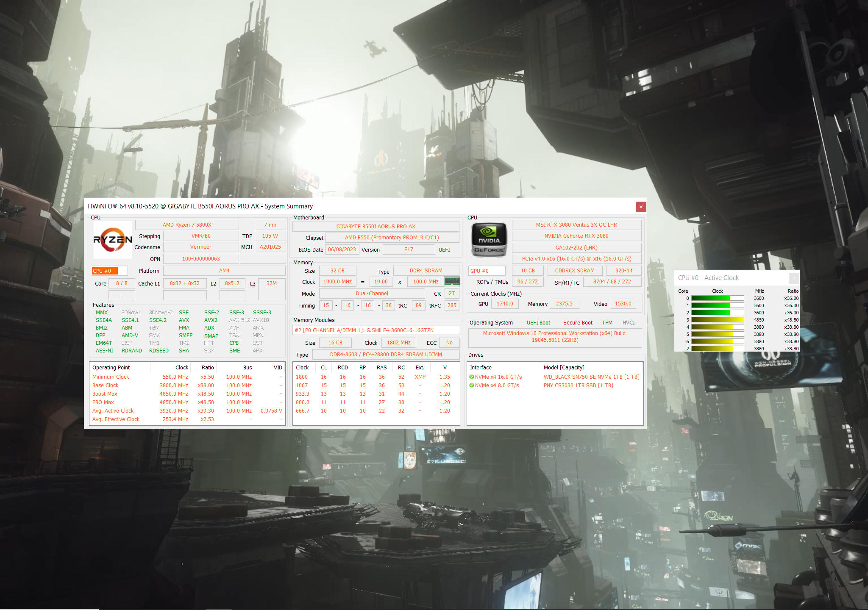Click the green check icon beside NVMe x4 8.0 GT/s

(471, 385)
